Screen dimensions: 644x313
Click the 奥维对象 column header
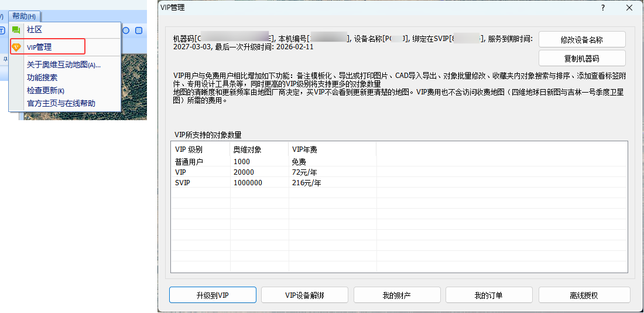point(259,149)
